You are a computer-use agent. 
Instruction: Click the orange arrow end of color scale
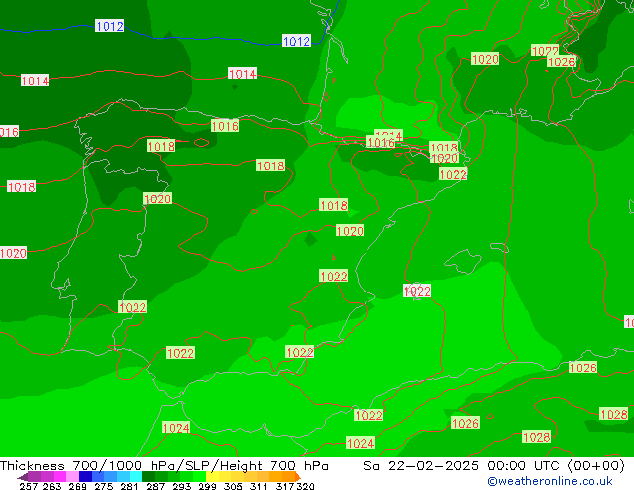298,476
